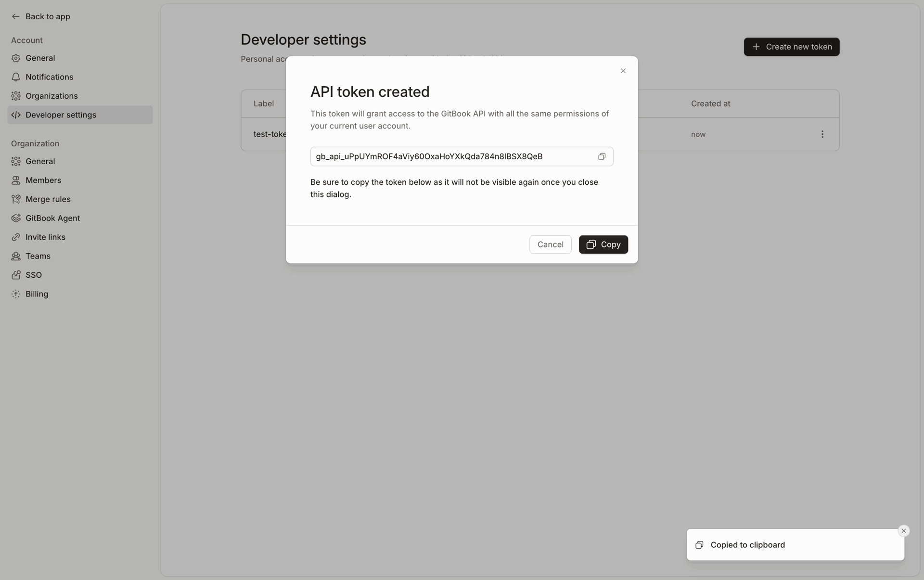Click the Back to app arrow icon
Screen dimensions: 924x580
[16, 16]
